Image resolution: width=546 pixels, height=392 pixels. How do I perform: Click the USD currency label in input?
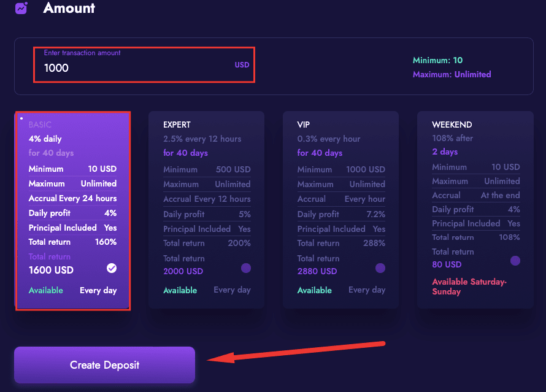pyautogui.click(x=242, y=65)
